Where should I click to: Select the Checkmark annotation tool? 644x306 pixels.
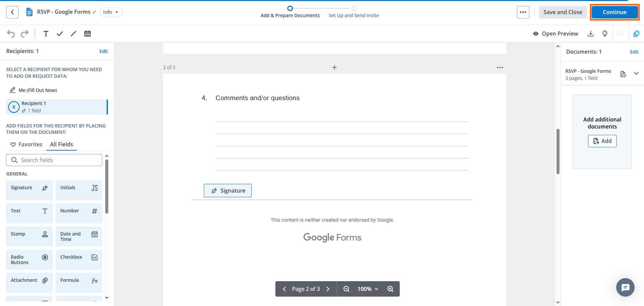point(60,34)
